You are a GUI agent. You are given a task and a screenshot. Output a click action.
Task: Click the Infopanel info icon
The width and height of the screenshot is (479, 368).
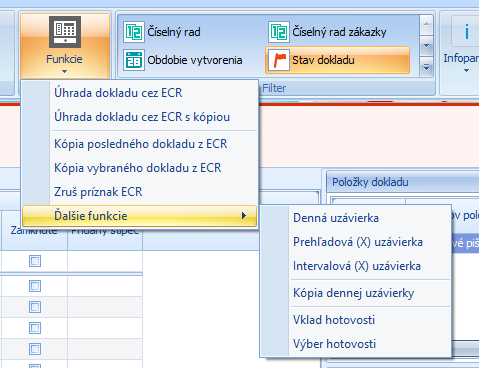point(466,32)
